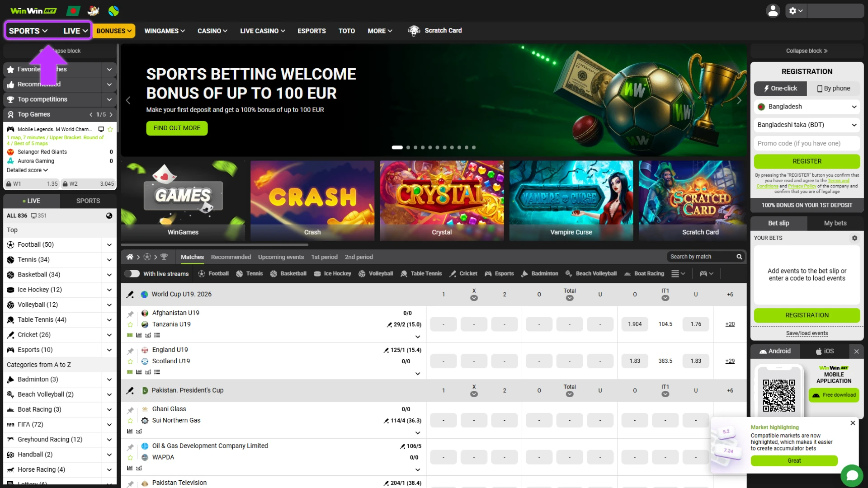
Task: Click the Search by match field
Action: tap(701, 256)
